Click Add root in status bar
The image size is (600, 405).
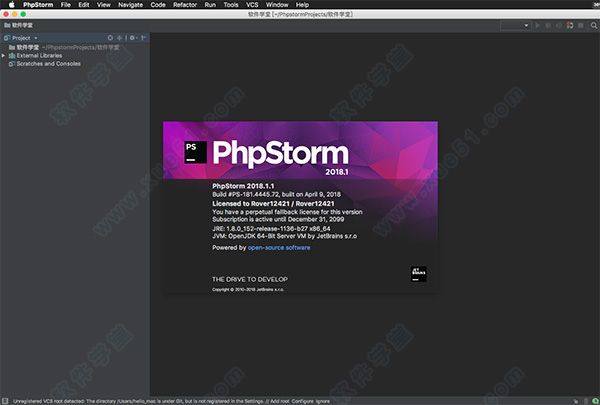coord(280,401)
